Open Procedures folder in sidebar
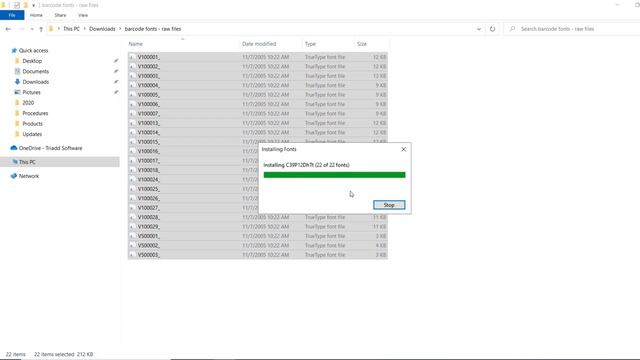 coord(35,113)
